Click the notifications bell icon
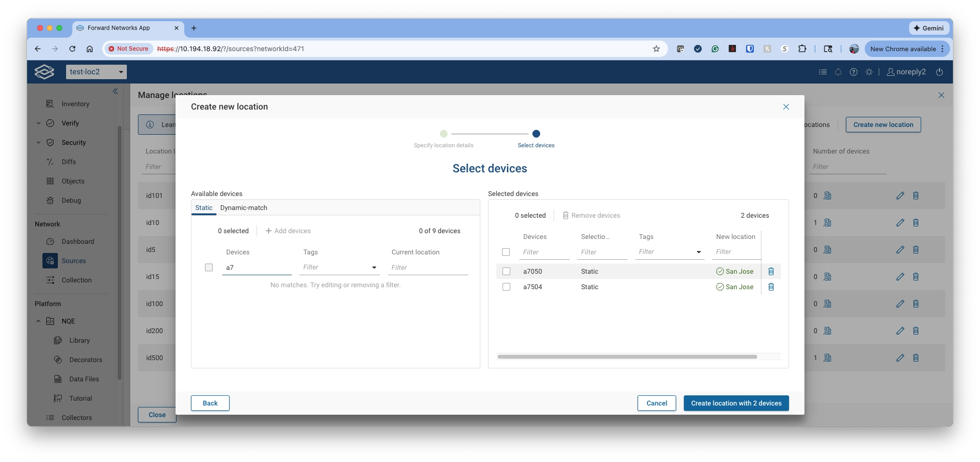The height and width of the screenshot is (462, 980). point(838,72)
